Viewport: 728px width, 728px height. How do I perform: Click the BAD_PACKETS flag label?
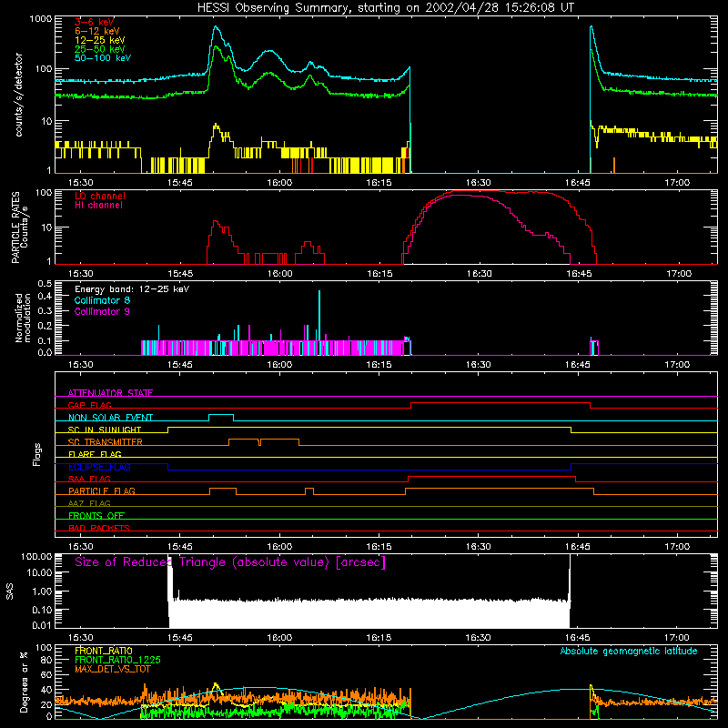99,528
